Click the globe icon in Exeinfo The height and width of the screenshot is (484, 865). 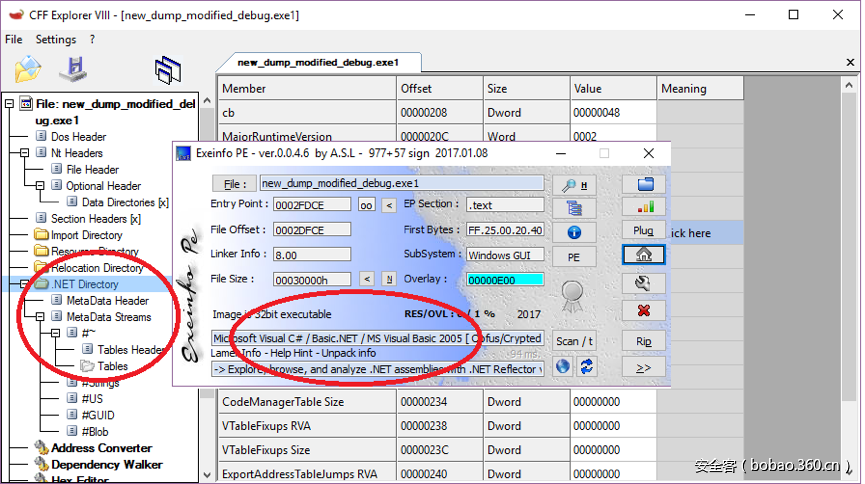pos(563,366)
